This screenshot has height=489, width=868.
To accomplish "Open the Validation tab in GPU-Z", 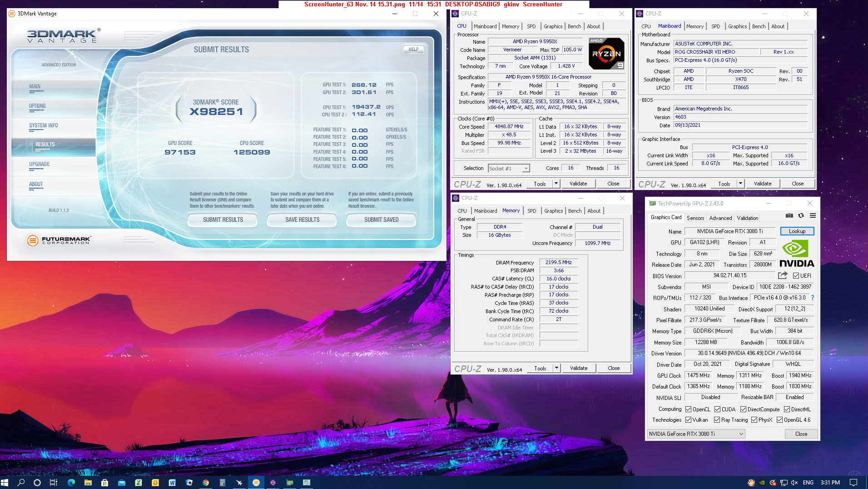I will pos(748,218).
